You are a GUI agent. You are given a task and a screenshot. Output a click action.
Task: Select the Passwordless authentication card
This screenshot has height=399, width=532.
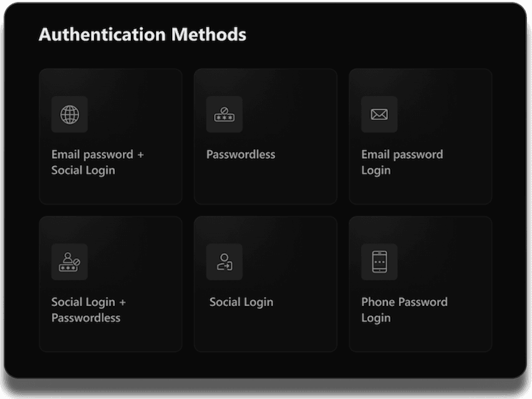coord(265,136)
